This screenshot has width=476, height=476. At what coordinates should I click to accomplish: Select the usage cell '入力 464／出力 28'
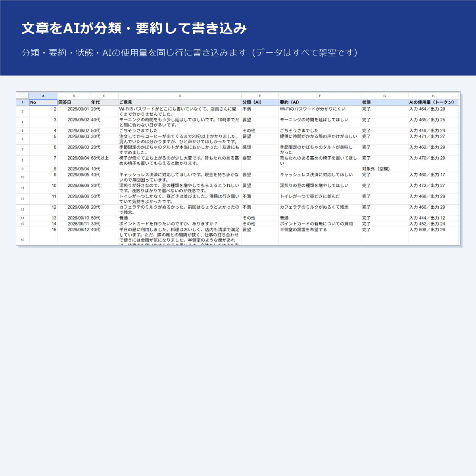point(433,111)
